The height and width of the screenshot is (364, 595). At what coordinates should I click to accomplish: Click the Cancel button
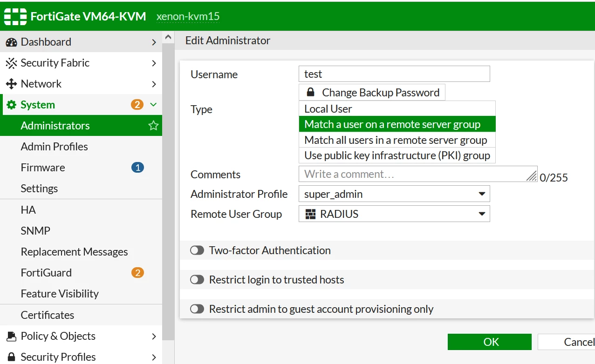coord(566,342)
